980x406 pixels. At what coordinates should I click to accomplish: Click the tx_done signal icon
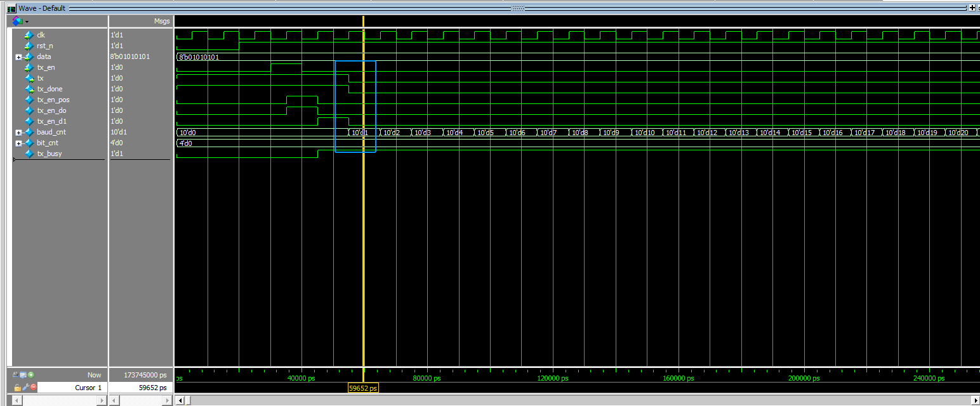(29, 89)
